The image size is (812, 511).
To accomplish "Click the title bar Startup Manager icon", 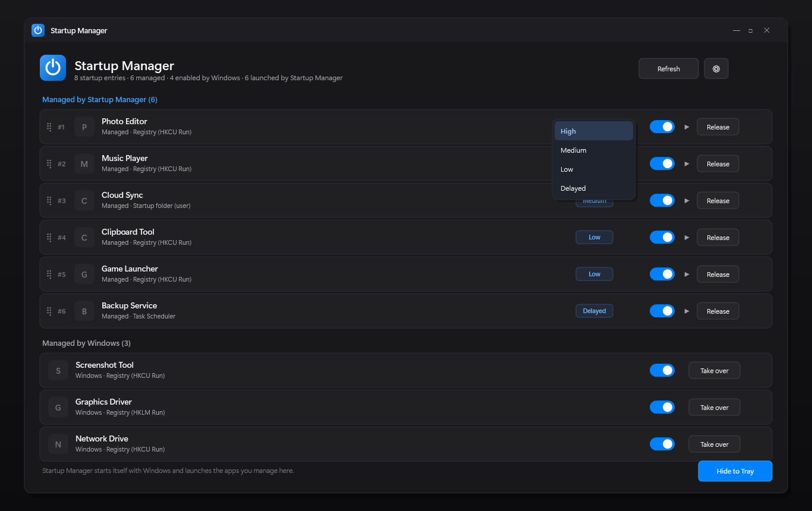I will 38,30.
